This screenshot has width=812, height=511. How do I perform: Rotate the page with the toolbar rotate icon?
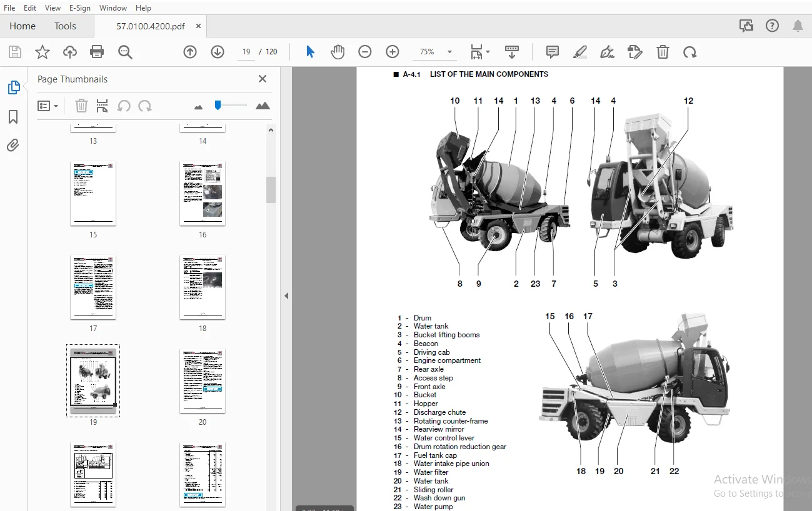(689, 52)
